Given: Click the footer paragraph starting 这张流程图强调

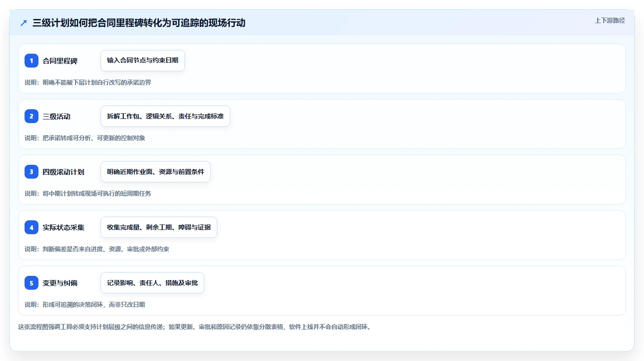Looking at the screenshot, I should pos(195,327).
